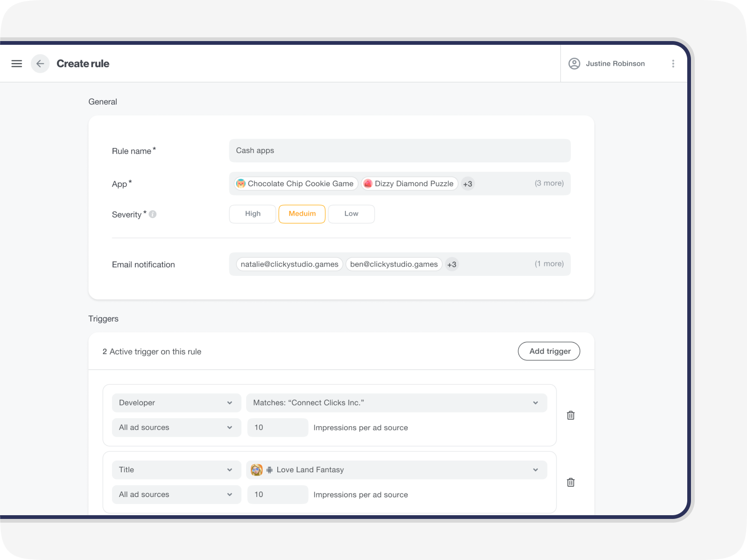Click impressions value field in Developer trigger
747x560 pixels.
278,427
